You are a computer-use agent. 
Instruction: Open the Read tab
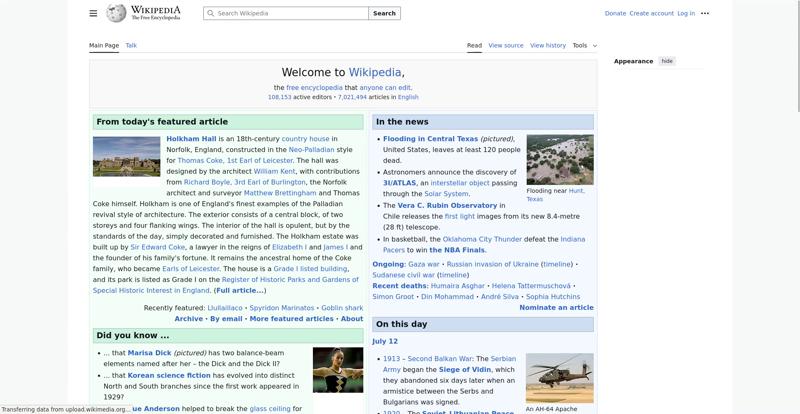tap(474, 45)
